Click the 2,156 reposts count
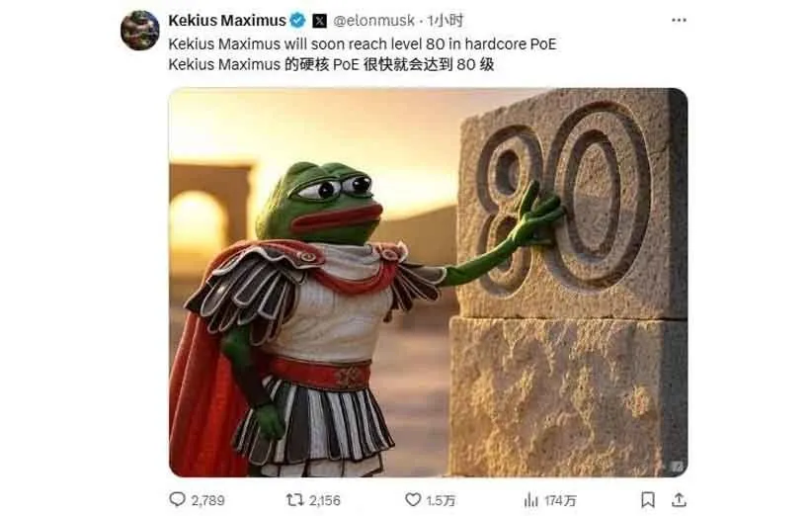 325,500
